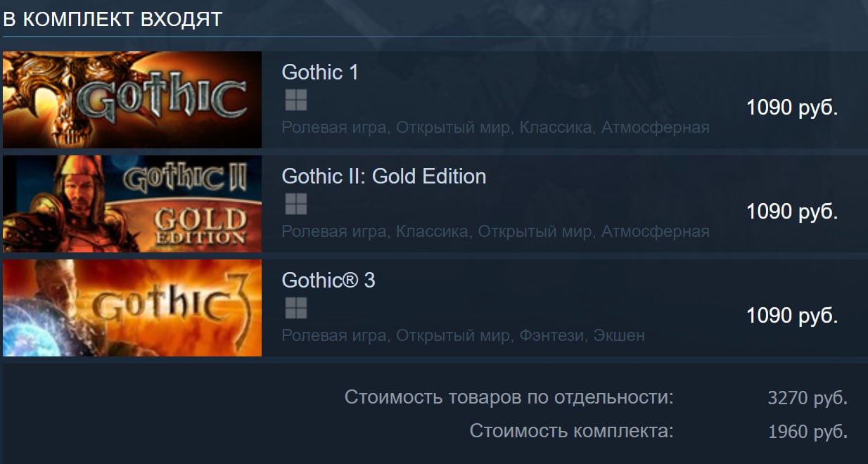Click the 1960 руб. bundle price
868x464 pixels.
point(808,432)
